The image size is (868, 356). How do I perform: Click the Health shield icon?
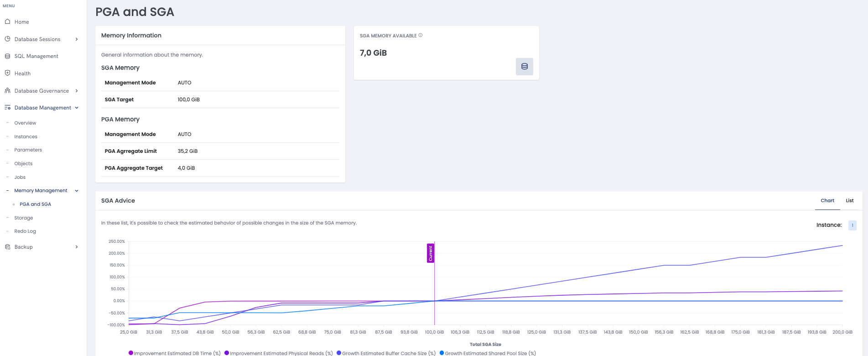click(7, 73)
